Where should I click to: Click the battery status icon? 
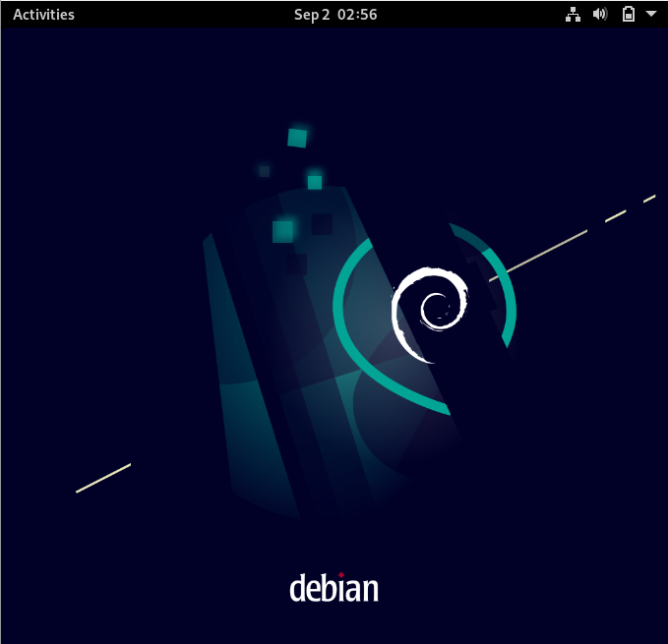pos(629,14)
